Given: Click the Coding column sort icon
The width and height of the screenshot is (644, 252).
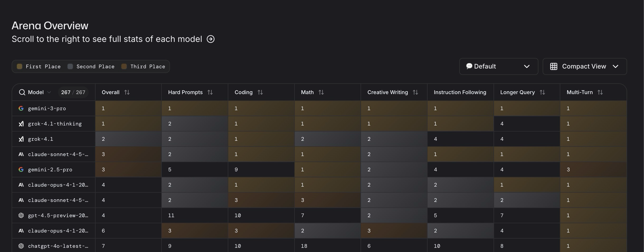Looking at the screenshot, I should pyautogui.click(x=260, y=92).
